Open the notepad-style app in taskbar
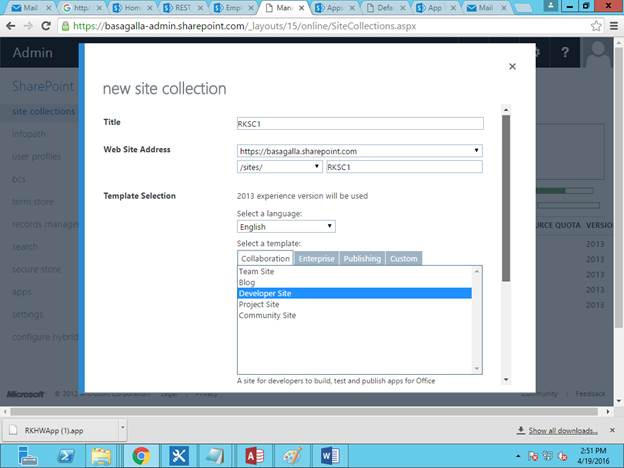624x468 pixels. click(216, 456)
